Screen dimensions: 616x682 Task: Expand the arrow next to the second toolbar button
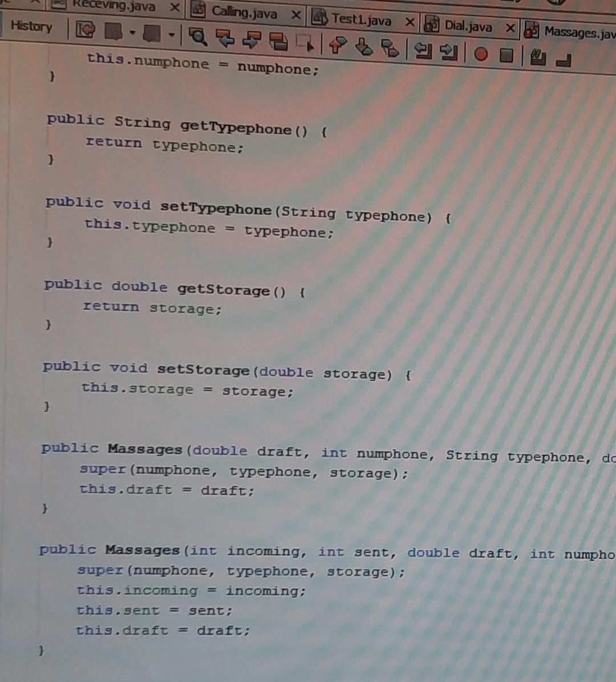[x=132, y=33]
